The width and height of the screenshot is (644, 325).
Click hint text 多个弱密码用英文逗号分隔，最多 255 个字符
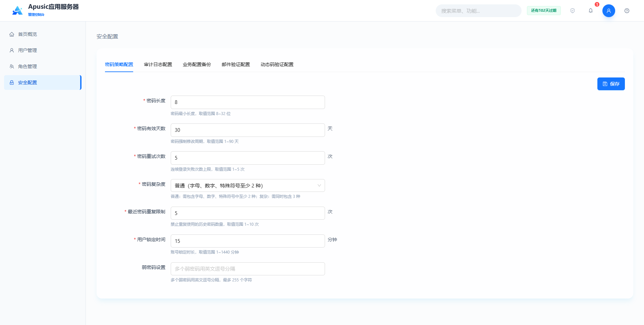pos(211,280)
